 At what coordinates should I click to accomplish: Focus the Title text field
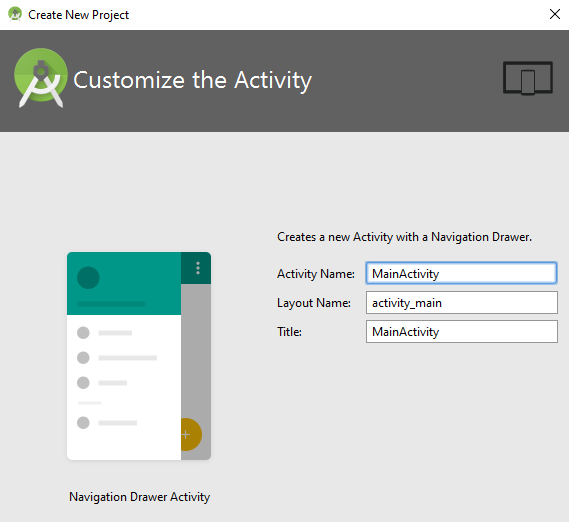click(x=462, y=331)
